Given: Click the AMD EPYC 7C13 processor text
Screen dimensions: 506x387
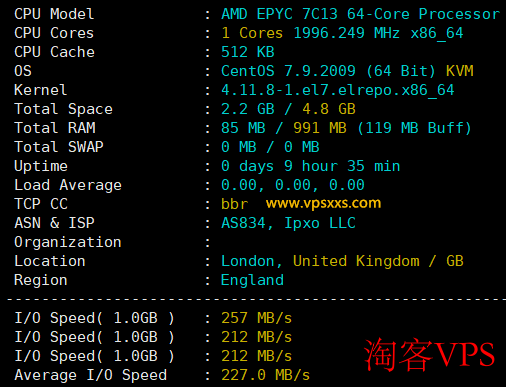Looking at the screenshot, I should [361, 14].
